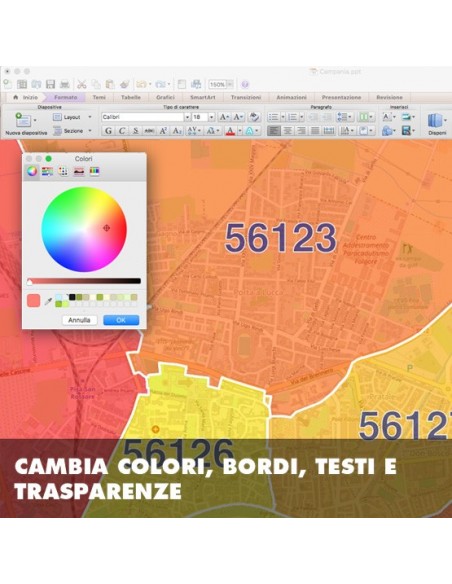
Task: Pick a screen color with the eyedropper
Action: [x=48, y=301]
